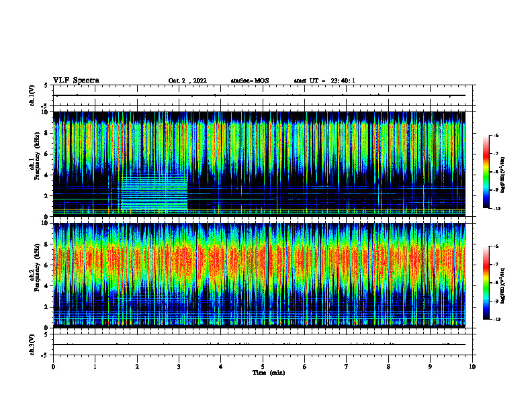532x411 pixels.
Task: Click the time axis tick label "3"
Action: point(179,367)
